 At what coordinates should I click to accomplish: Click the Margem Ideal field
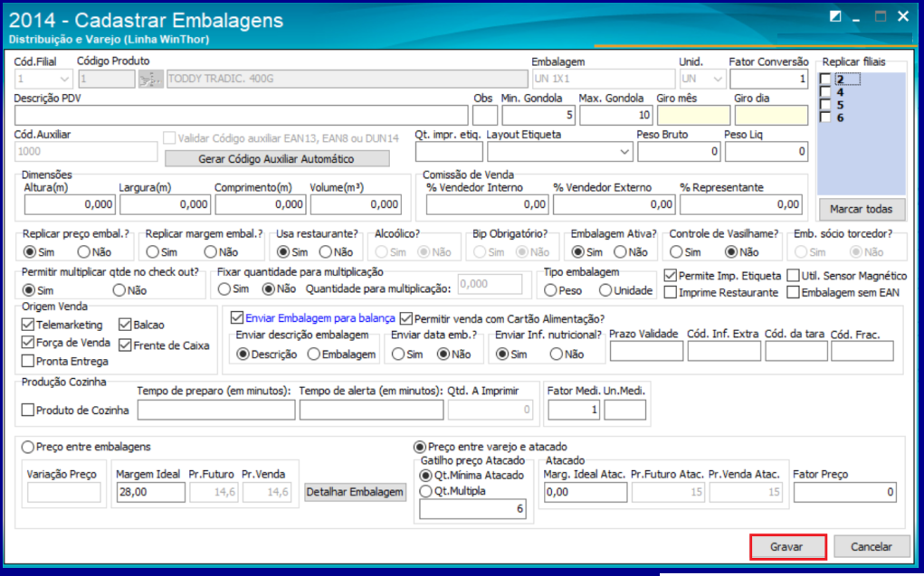tap(150, 493)
